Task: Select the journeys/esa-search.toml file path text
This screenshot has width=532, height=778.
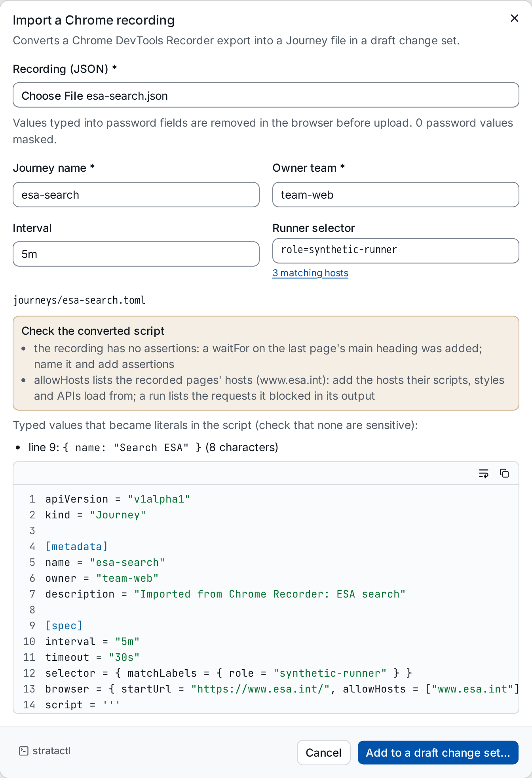Action: pyautogui.click(x=79, y=300)
